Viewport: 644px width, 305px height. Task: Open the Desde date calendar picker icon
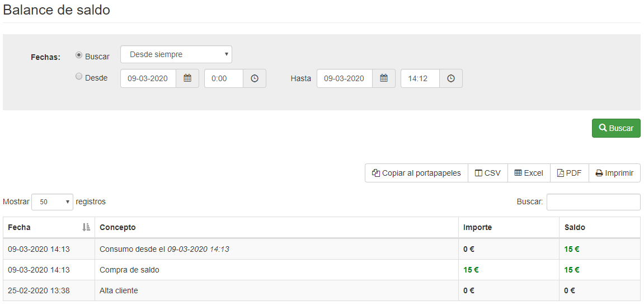[187, 79]
